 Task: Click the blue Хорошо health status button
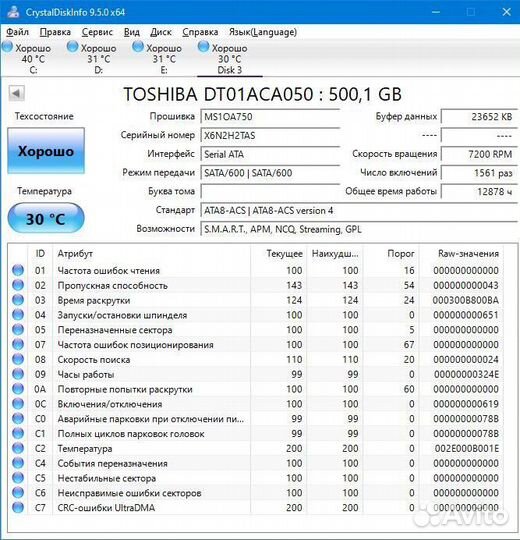(x=46, y=151)
